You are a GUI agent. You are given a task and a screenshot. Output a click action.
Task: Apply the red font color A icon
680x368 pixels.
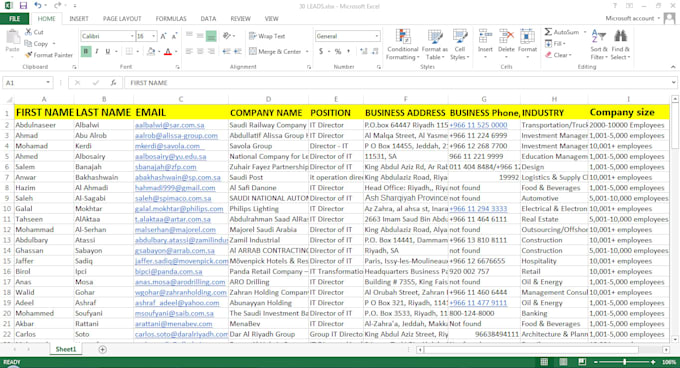pos(168,52)
